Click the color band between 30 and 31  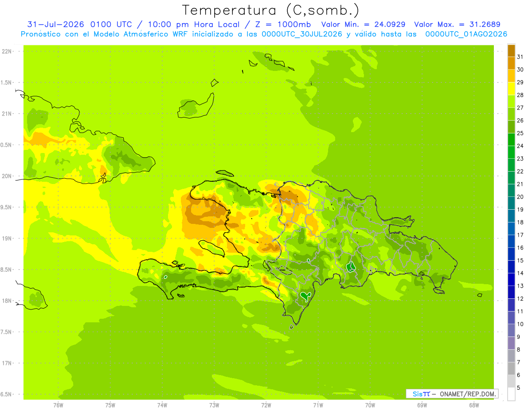pyautogui.click(x=511, y=63)
